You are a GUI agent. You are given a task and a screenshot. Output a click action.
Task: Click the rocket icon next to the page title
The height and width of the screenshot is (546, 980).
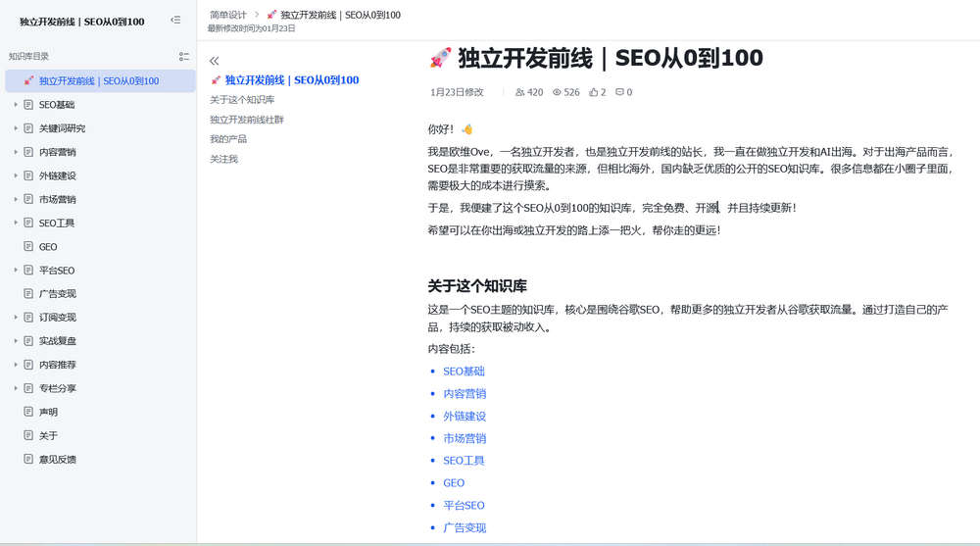pyautogui.click(x=440, y=58)
